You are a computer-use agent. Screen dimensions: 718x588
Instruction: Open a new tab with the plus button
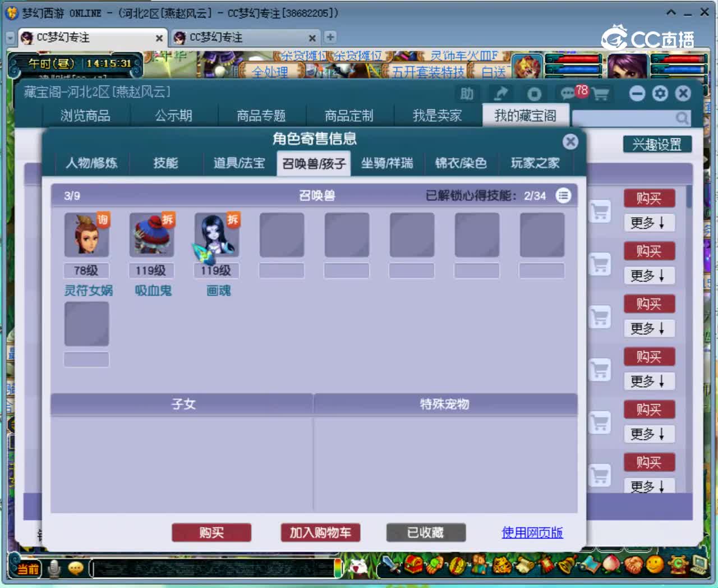point(330,37)
